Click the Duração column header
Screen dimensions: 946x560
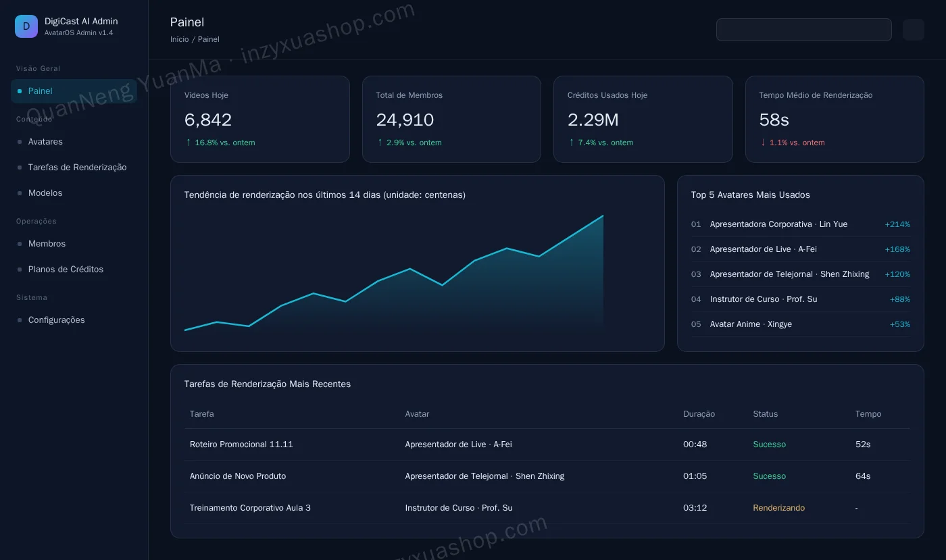699,414
